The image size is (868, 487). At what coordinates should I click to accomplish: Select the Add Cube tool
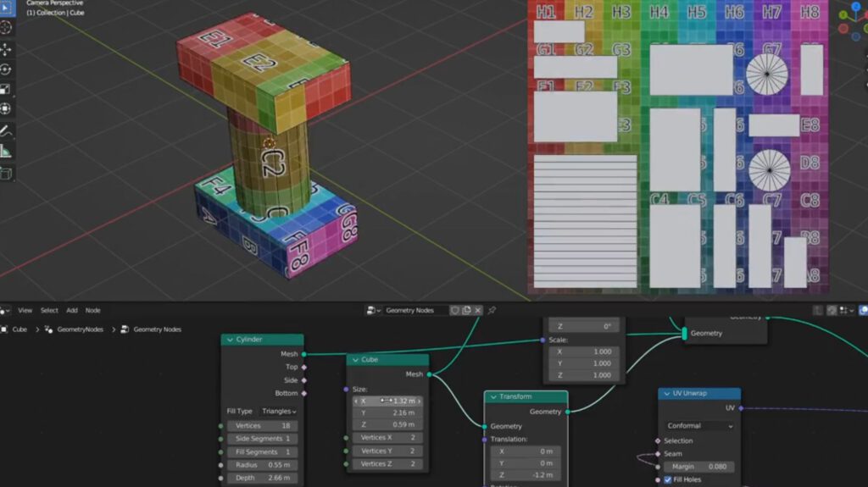[x=6, y=174]
